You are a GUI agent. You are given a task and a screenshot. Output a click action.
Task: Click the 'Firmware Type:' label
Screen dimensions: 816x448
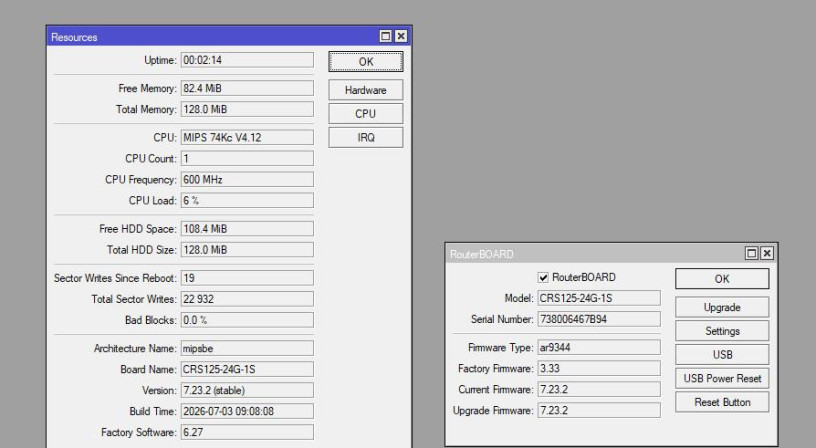tap(501, 347)
